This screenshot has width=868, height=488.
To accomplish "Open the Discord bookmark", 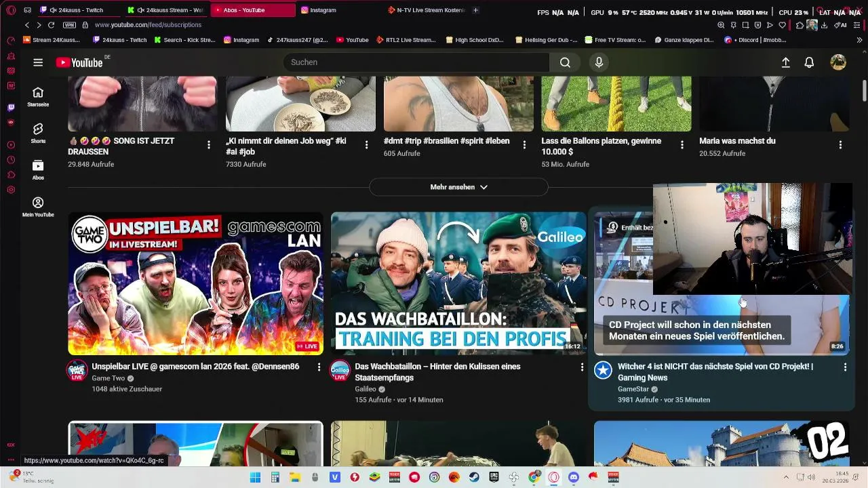I will (x=755, y=40).
